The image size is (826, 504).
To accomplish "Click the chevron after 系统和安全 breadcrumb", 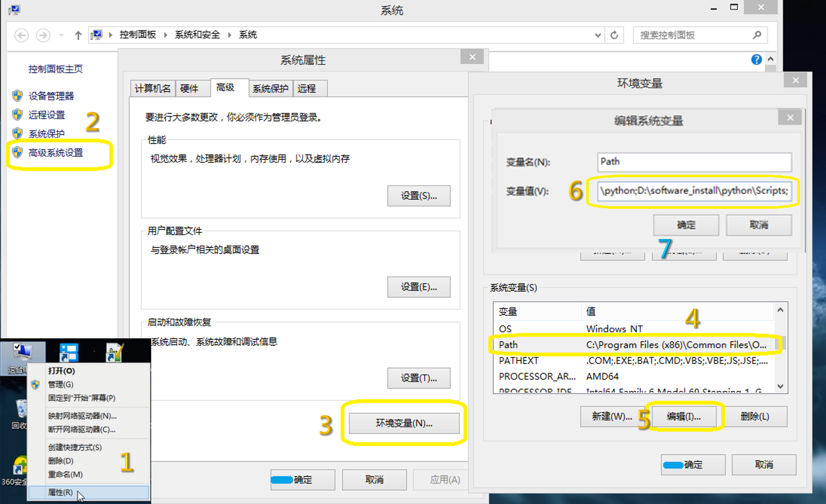I will (x=228, y=35).
